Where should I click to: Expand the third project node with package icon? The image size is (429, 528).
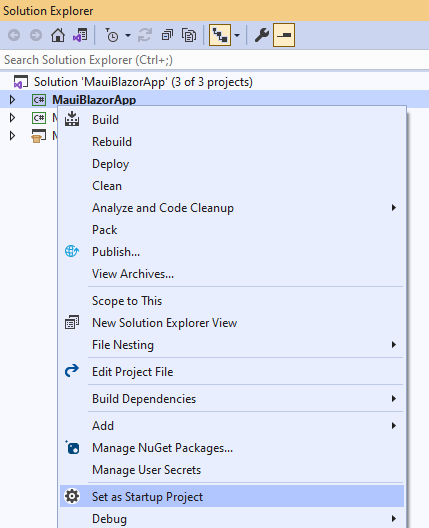coord(12,135)
